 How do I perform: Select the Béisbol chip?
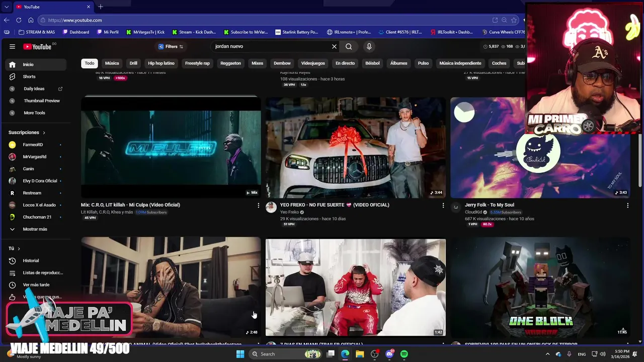(x=372, y=63)
